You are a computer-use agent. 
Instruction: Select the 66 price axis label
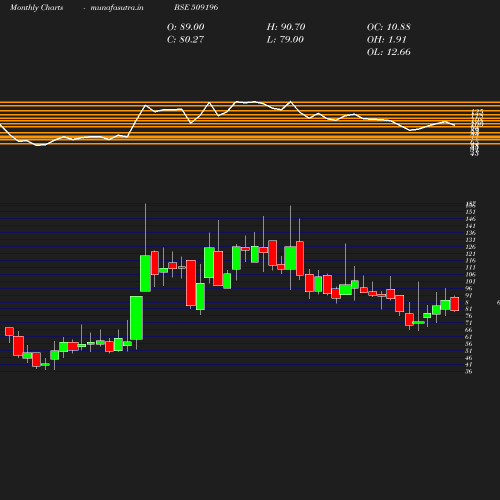click(x=469, y=330)
